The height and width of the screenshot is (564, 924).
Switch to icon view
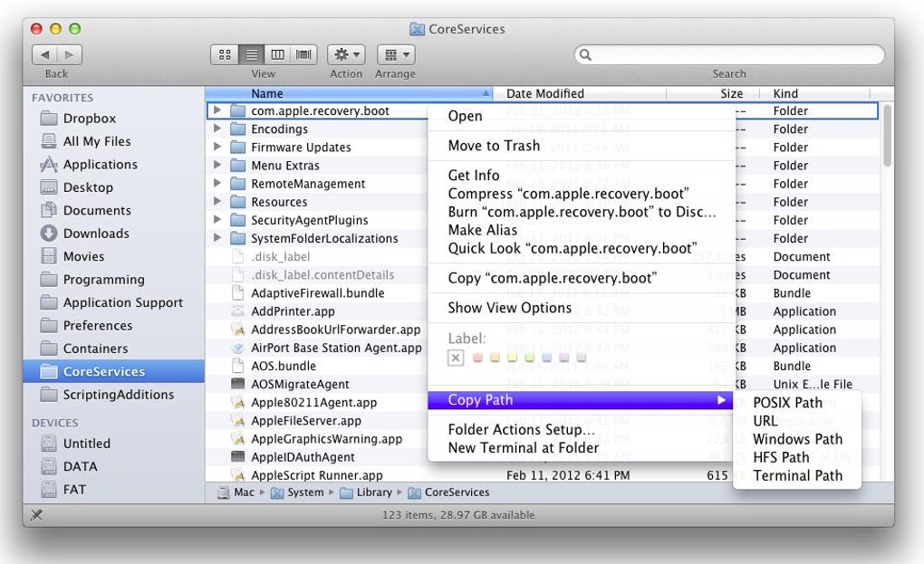225,54
